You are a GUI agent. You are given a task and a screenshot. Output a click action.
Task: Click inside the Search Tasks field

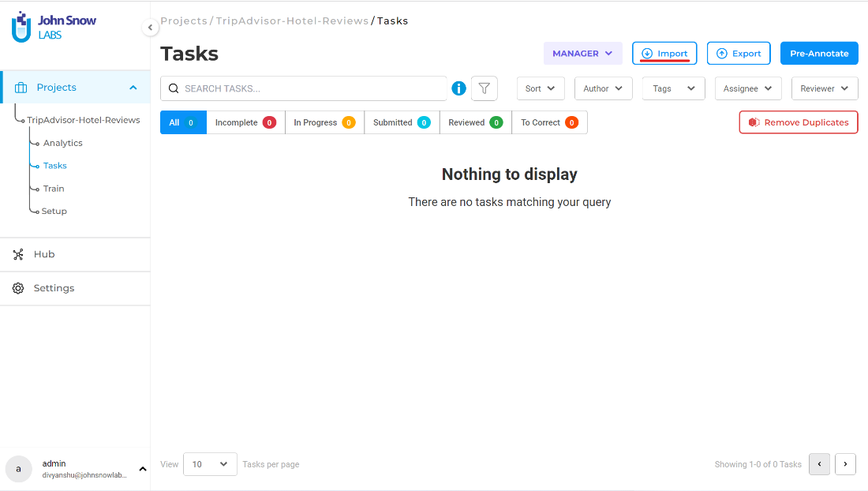303,88
